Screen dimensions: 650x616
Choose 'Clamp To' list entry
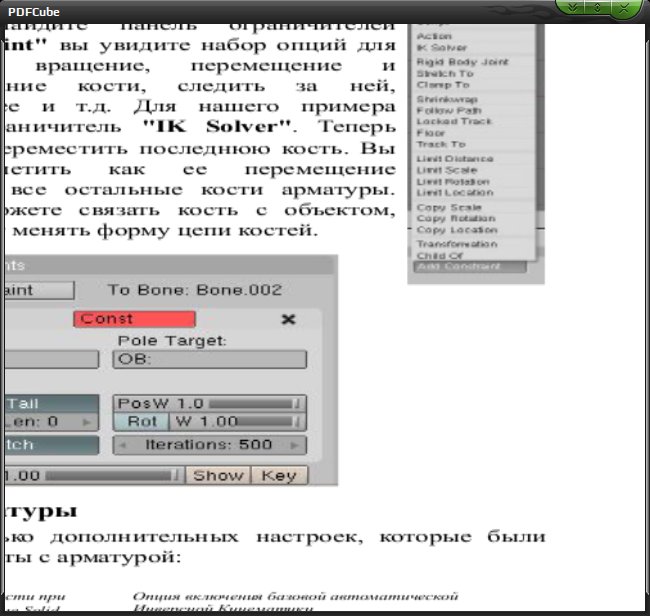(443, 85)
